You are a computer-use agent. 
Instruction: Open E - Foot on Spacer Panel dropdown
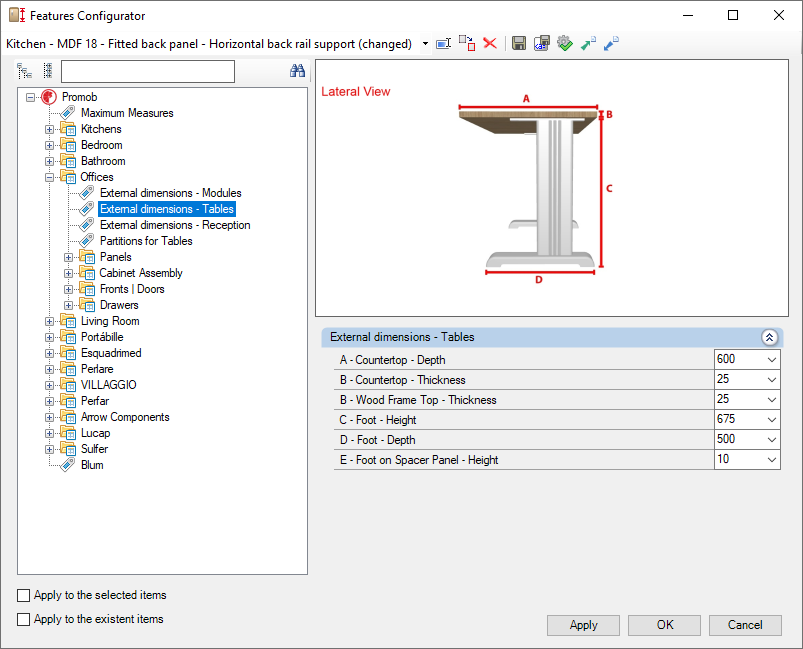(772, 459)
